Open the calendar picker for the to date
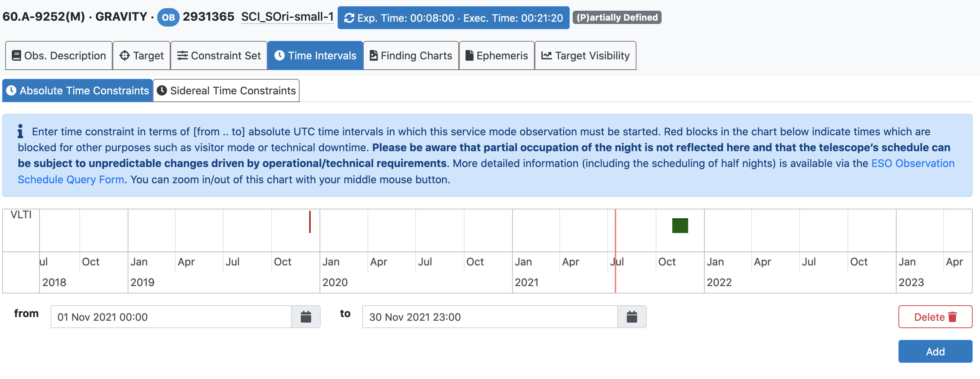The height and width of the screenshot is (379, 980). [x=632, y=317]
